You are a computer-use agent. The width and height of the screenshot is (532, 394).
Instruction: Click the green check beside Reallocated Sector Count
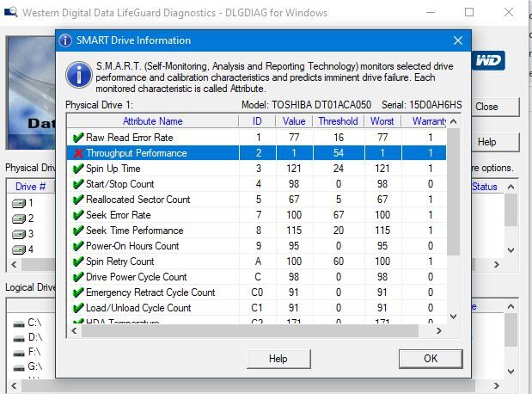[78, 200]
